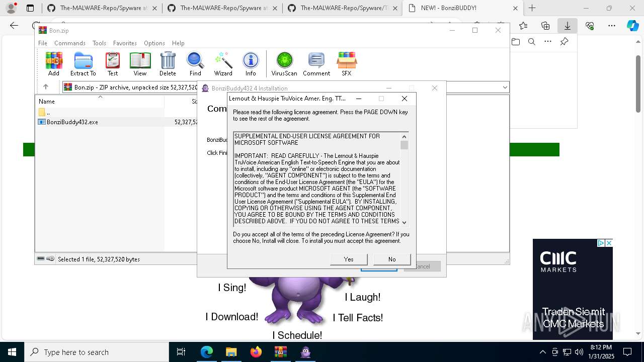Open Edge Collections icon
Image resolution: width=644 pixels, height=362 pixels.
click(x=545, y=26)
